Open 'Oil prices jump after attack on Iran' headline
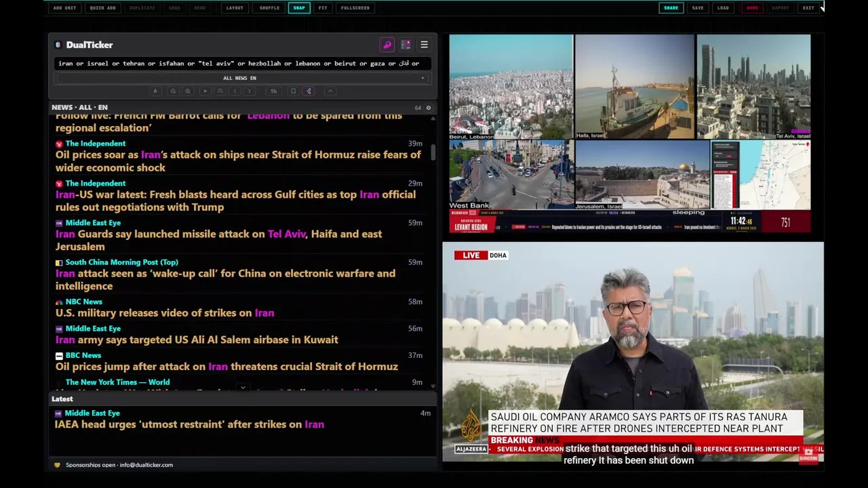Image resolution: width=868 pixels, height=488 pixels. (226, 367)
